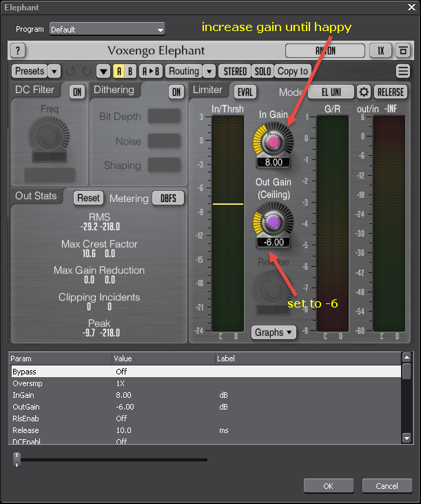Reset the Out Stats
The width and height of the screenshot is (421, 504).
[x=88, y=198]
